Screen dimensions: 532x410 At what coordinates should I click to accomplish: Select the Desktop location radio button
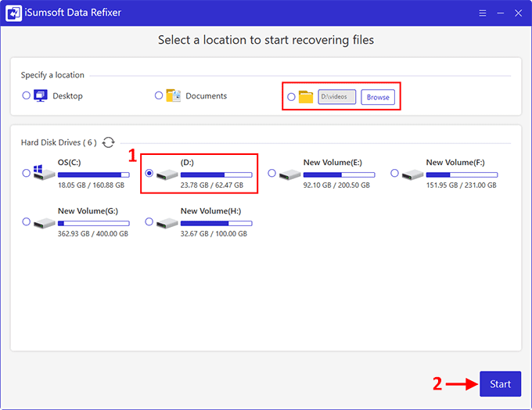click(26, 95)
